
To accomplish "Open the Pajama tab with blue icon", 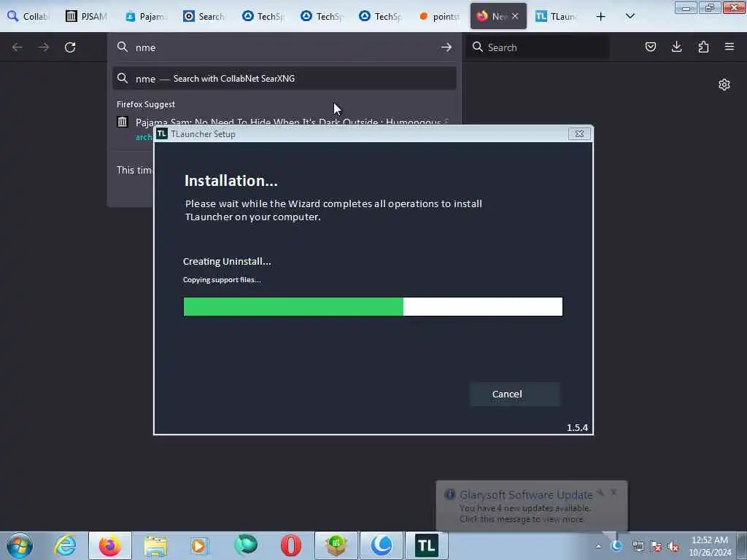I will point(145,16).
